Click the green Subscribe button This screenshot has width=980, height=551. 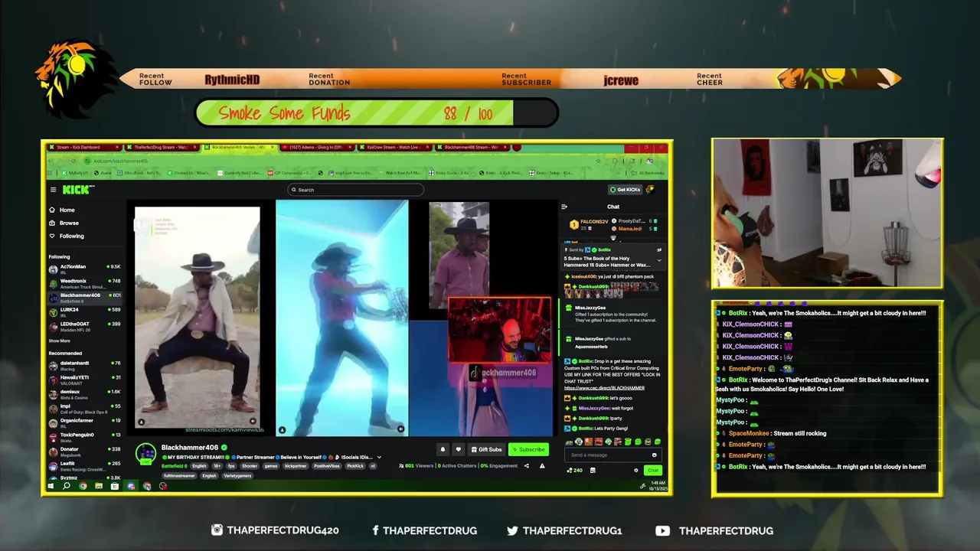(528, 449)
